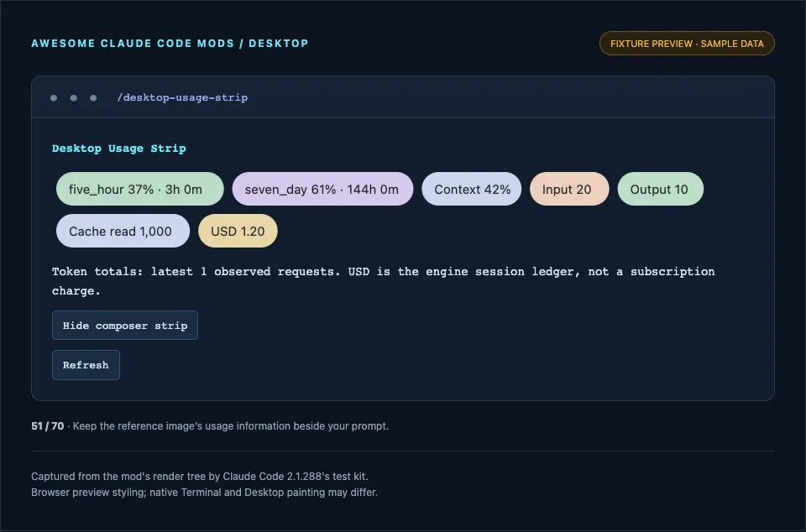Click the /desktop-usage-strip title path
Viewport: 806px width, 532px height.
coord(182,97)
